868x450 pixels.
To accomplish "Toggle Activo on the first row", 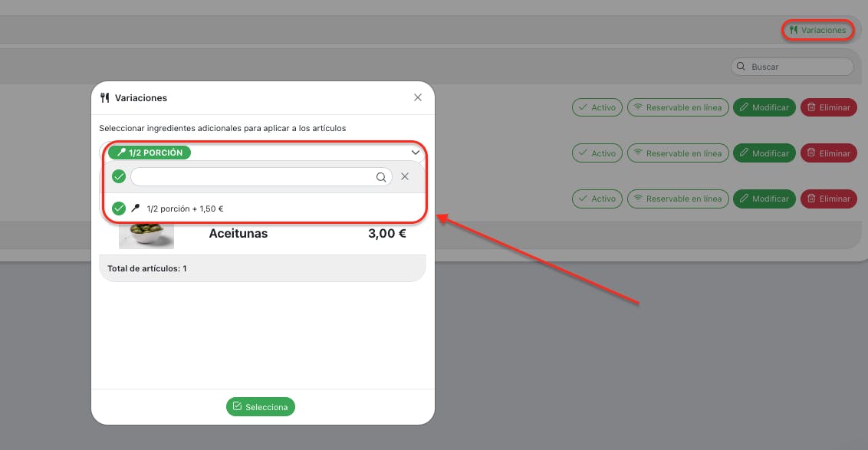I will (x=597, y=107).
